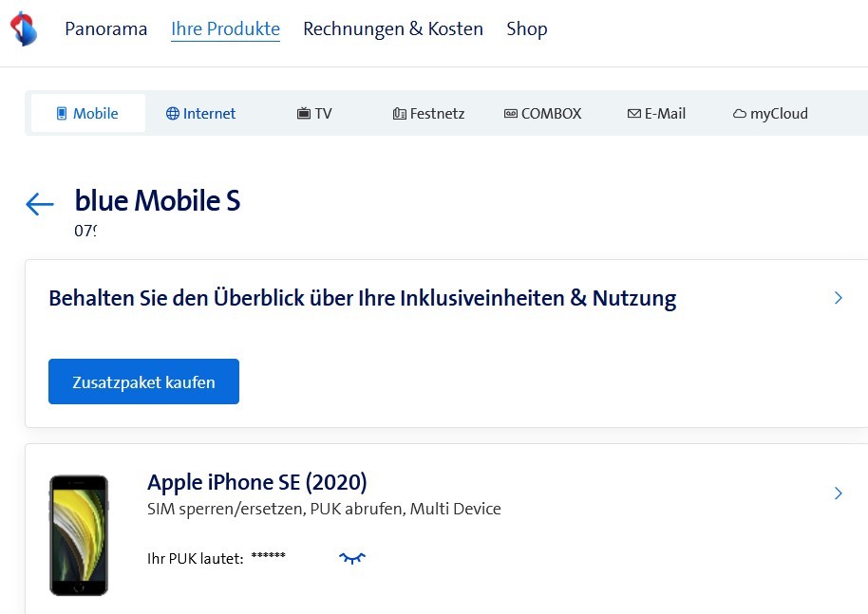Viewport: 868px width, 614px height.
Task: Reveal the hidden PUK with eye icon
Action: click(352, 558)
